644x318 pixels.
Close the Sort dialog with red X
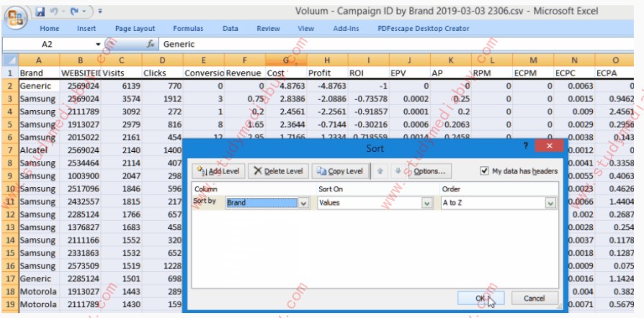pos(549,145)
